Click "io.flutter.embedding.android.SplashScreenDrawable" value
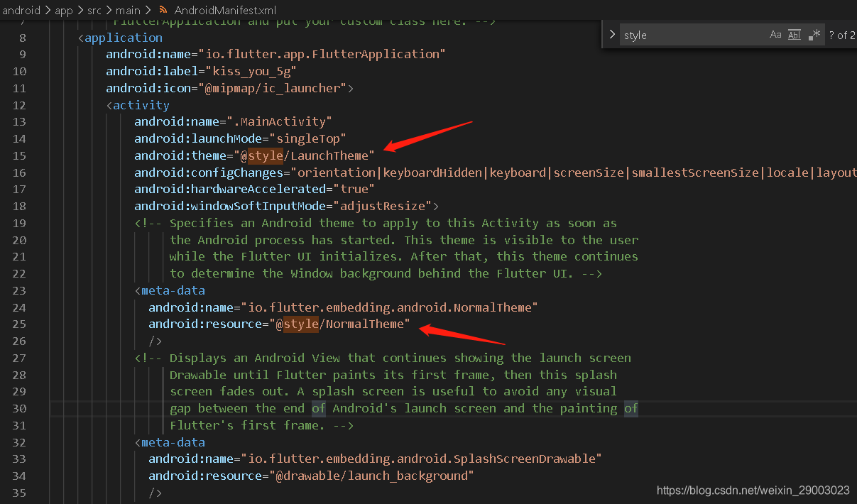 421,459
